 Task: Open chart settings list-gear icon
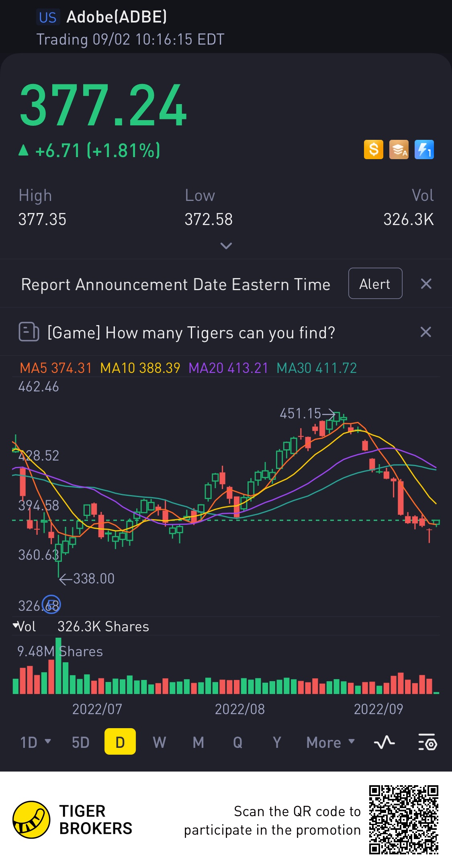(x=427, y=742)
